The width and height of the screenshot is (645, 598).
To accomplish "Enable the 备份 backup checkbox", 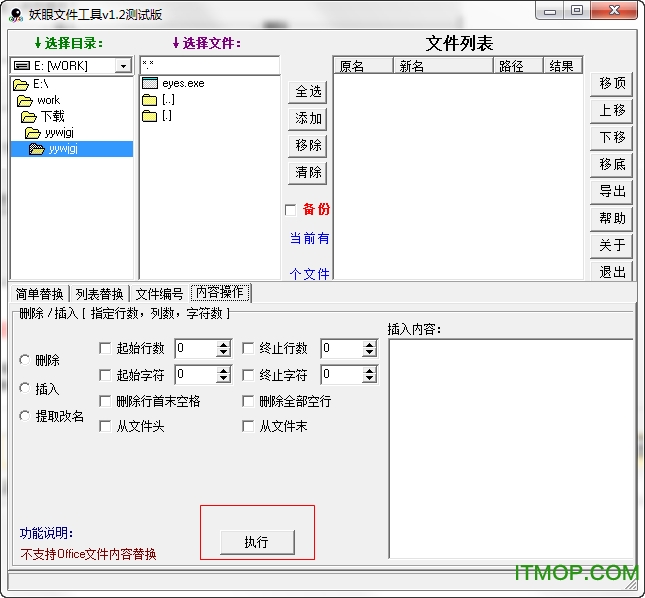I will coord(291,210).
